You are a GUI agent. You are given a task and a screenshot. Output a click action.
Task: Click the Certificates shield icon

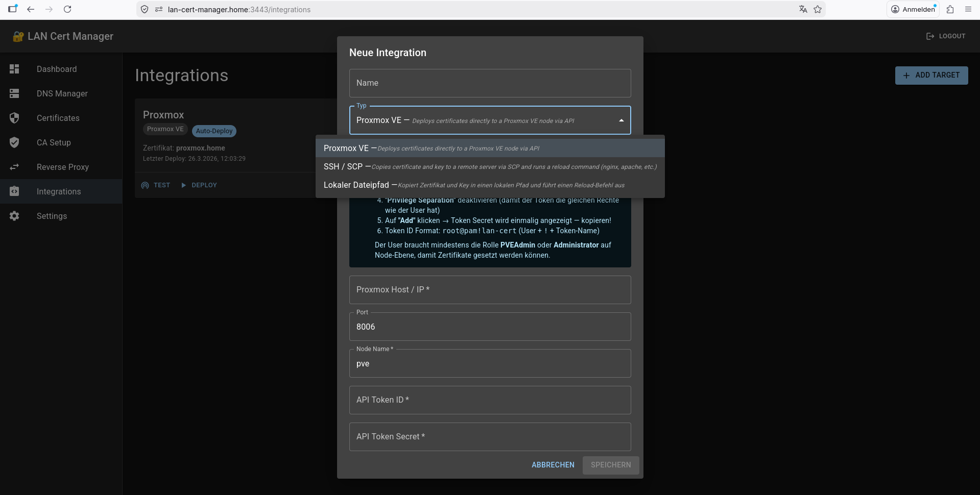click(x=14, y=118)
